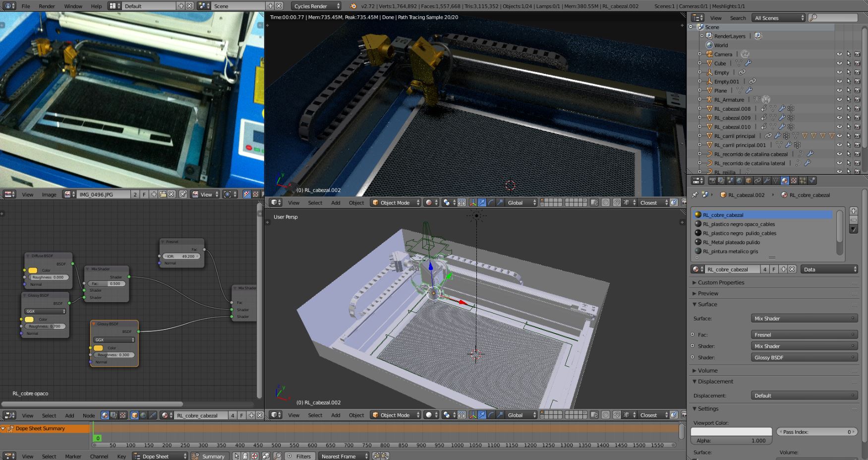
Task: Toggle visibility eye for Camera object
Action: click(x=839, y=55)
